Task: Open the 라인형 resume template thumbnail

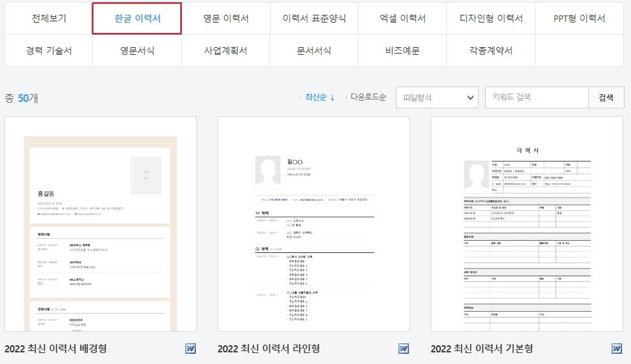Action: coord(314,224)
